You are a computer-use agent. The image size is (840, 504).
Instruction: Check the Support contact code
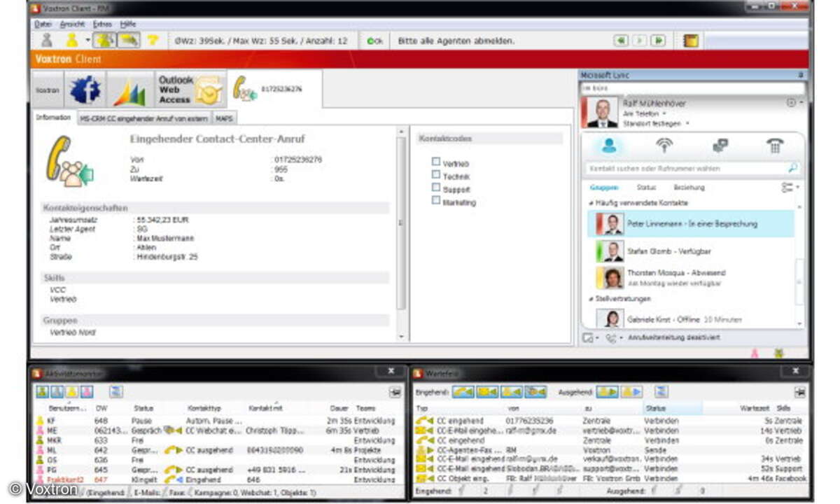(x=436, y=188)
